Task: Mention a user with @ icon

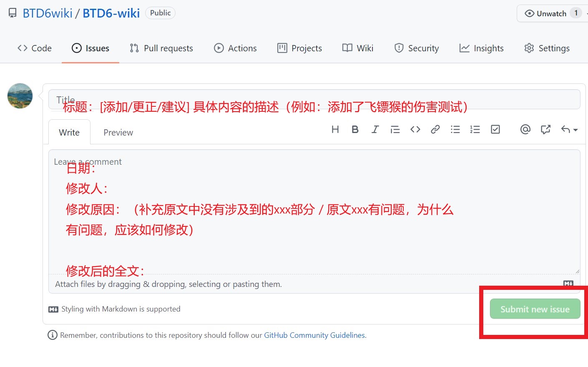Action: click(x=525, y=129)
